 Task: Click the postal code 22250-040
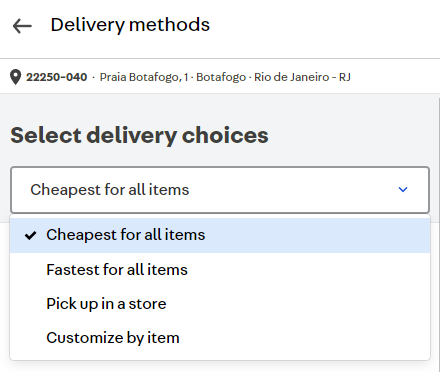pos(57,77)
